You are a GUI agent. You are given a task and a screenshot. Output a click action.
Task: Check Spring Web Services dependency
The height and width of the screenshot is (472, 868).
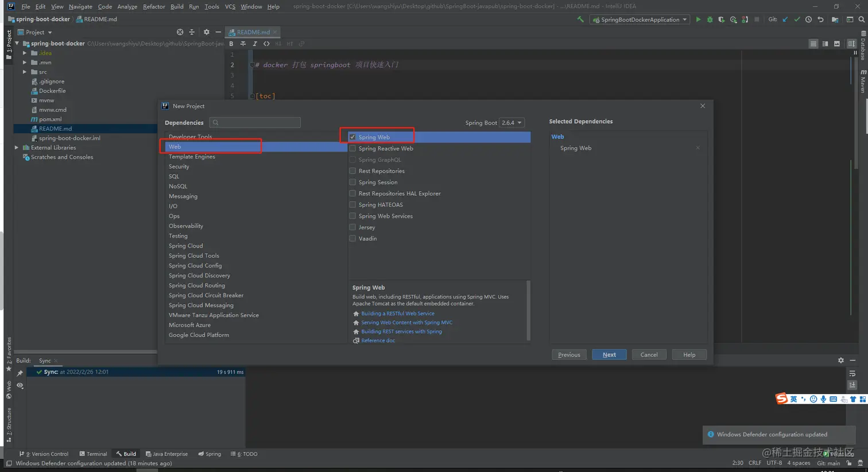(352, 216)
